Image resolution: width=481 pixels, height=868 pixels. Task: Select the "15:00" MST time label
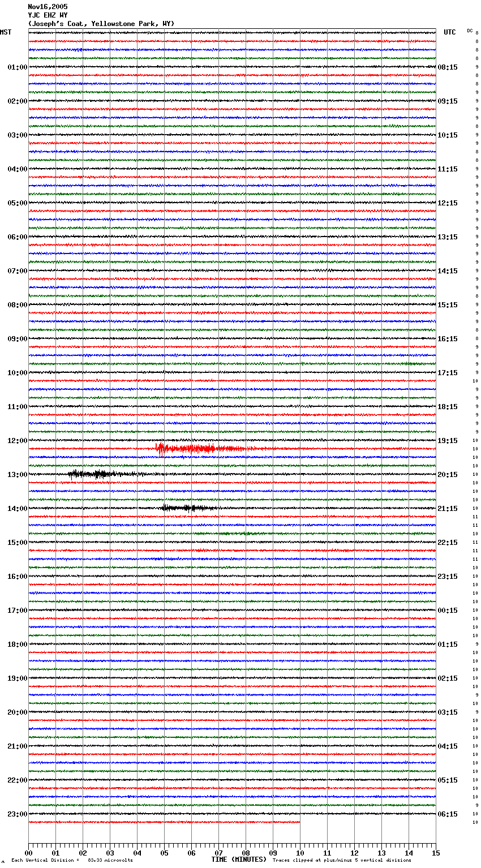(x=18, y=543)
